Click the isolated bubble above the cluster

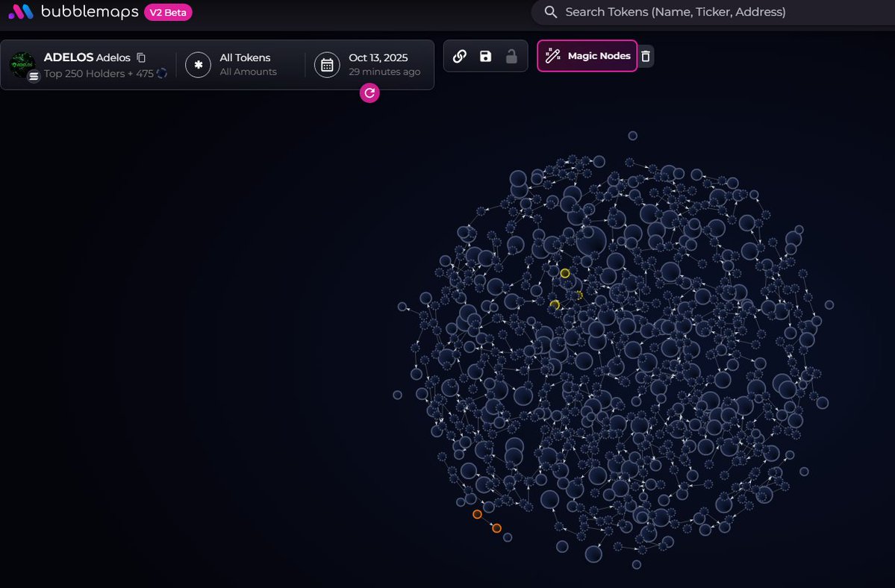(632, 136)
